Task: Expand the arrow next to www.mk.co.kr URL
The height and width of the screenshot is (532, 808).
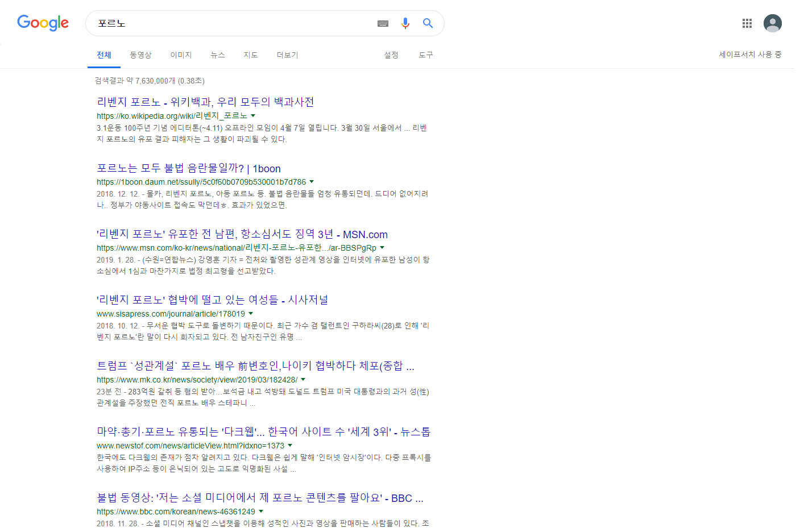Action: [303, 379]
